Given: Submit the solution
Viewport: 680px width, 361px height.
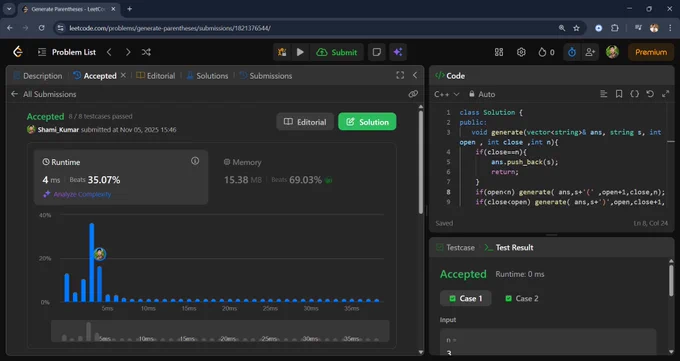Looking at the screenshot, I should coord(337,52).
